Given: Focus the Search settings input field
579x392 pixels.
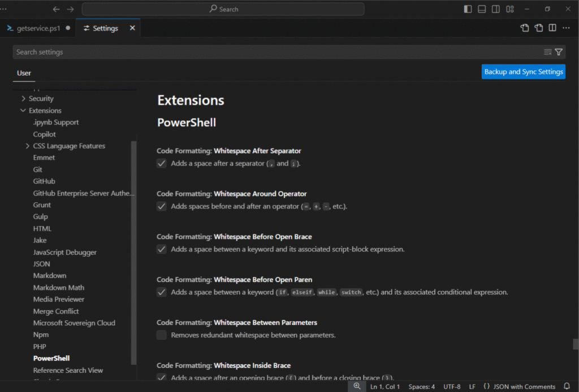Looking at the screenshot, I should pyautogui.click(x=277, y=52).
